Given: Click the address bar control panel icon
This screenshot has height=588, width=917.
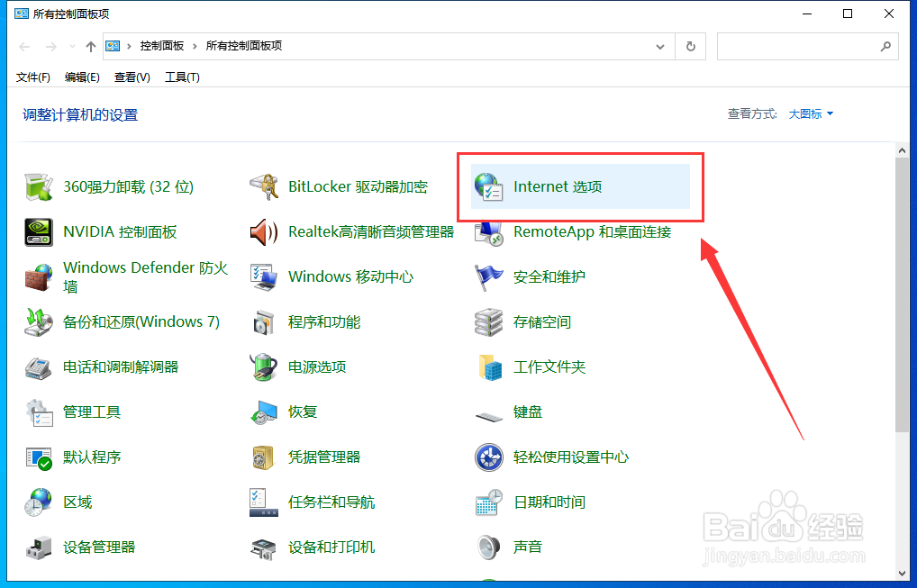Looking at the screenshot, I should click(x=113, y=46).
